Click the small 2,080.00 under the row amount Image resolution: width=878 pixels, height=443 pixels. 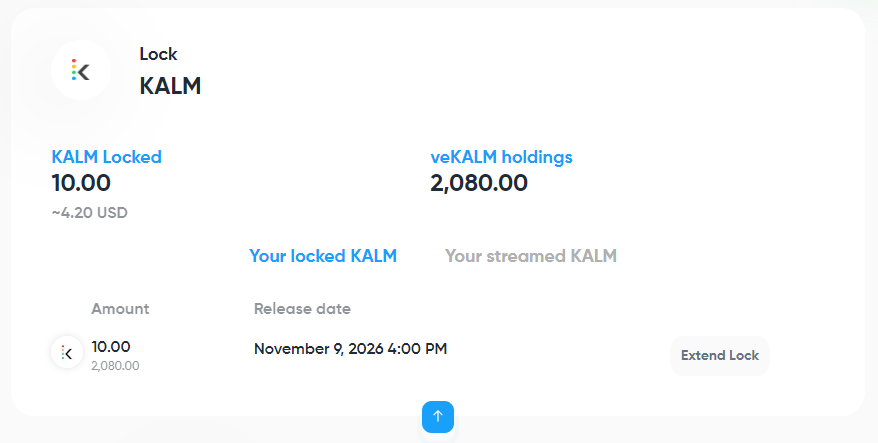115,366
